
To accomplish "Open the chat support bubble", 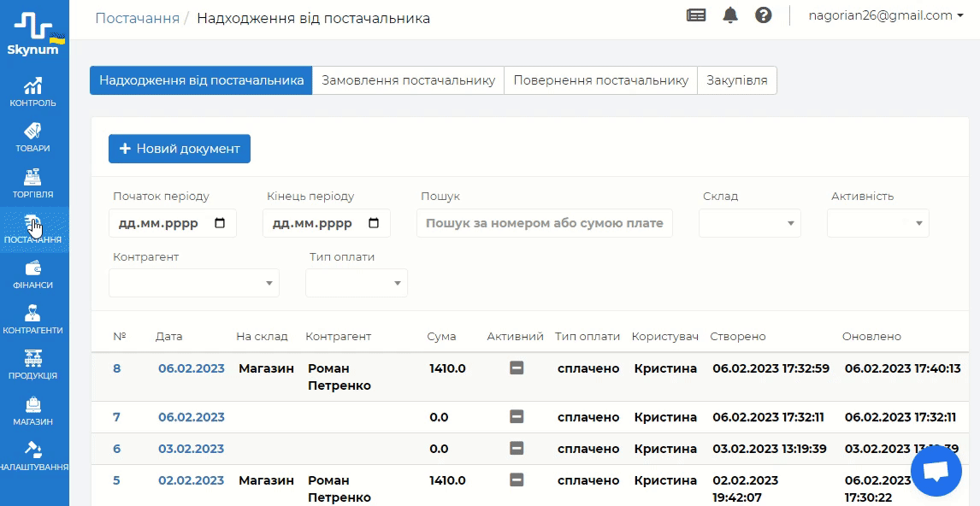I will click(936, 471).
